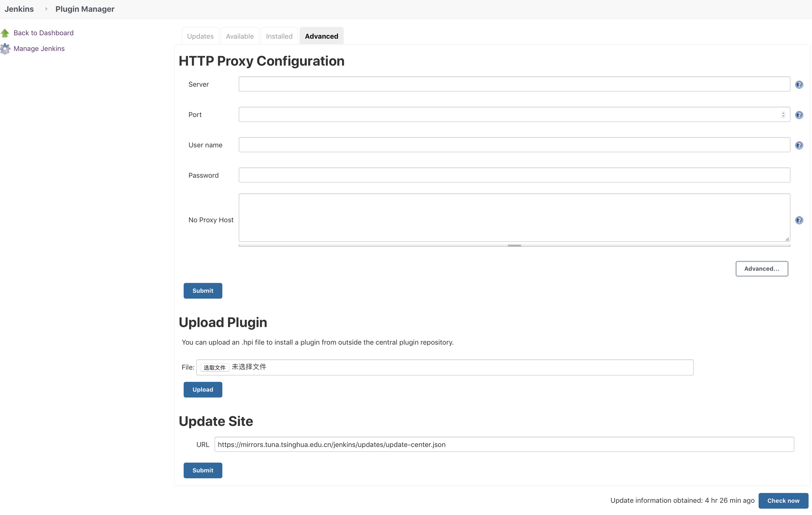Focus the Update Site URL field

(504, 444)
